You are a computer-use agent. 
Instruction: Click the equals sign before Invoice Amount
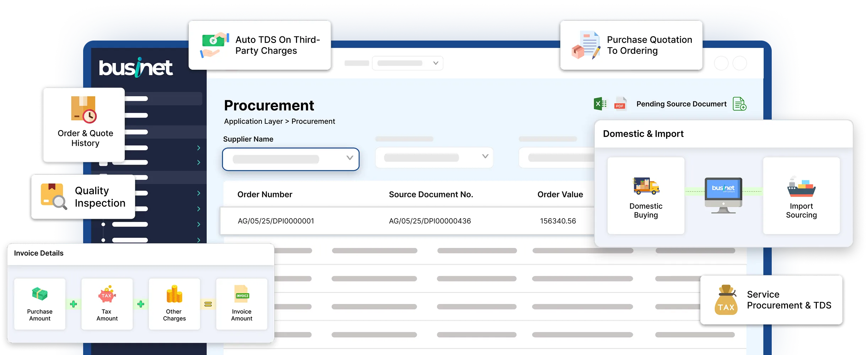tap(208, 304)
